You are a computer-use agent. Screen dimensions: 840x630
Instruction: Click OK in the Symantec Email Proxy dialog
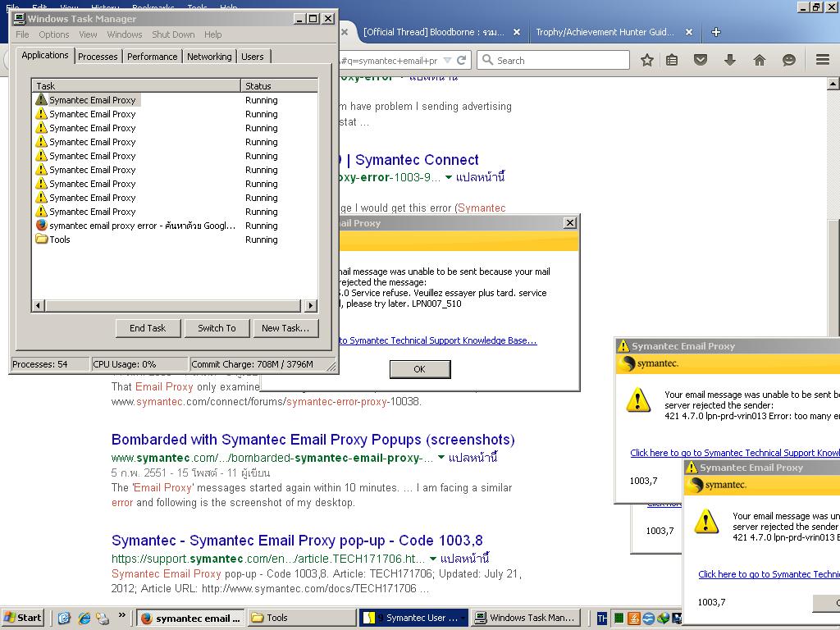(x=419, y=369)
